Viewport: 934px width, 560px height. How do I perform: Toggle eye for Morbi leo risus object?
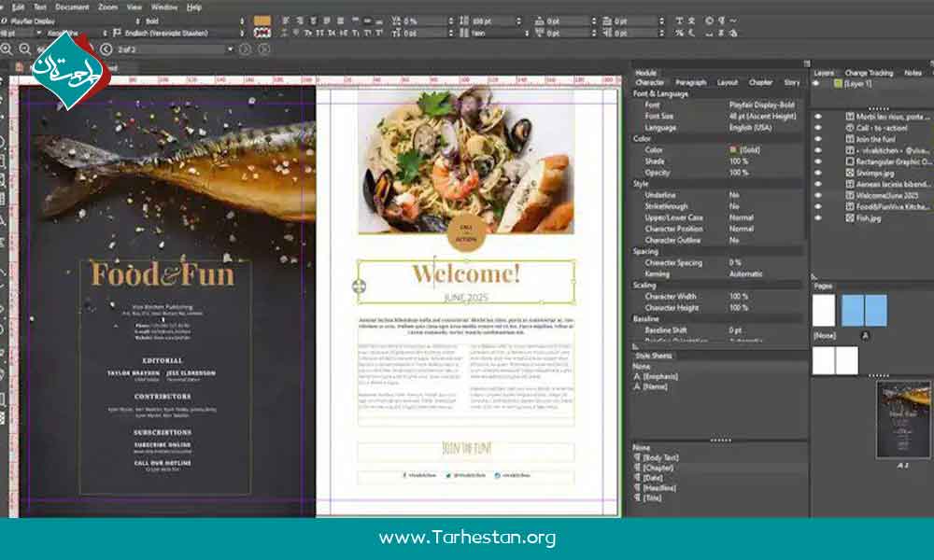[x=818, y=117]
